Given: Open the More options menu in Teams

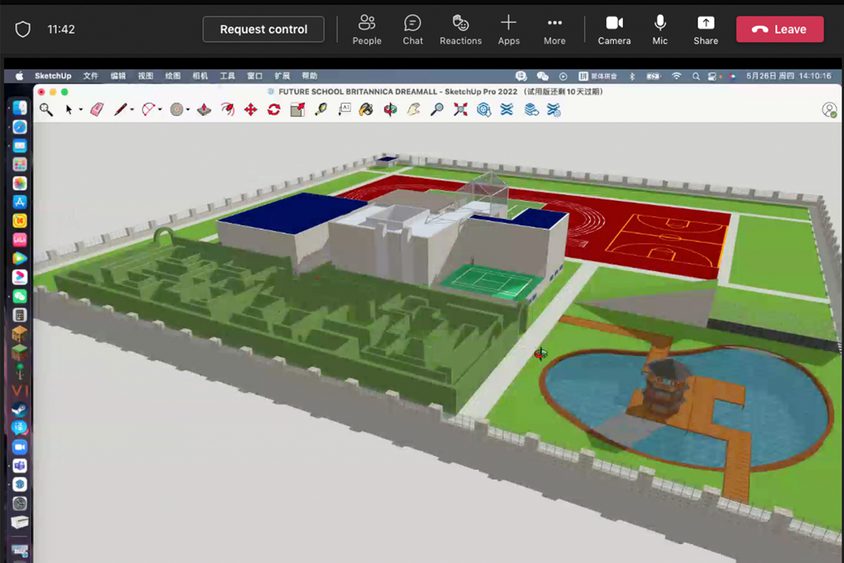Looking at the screenshot, I should click(554, 29).
